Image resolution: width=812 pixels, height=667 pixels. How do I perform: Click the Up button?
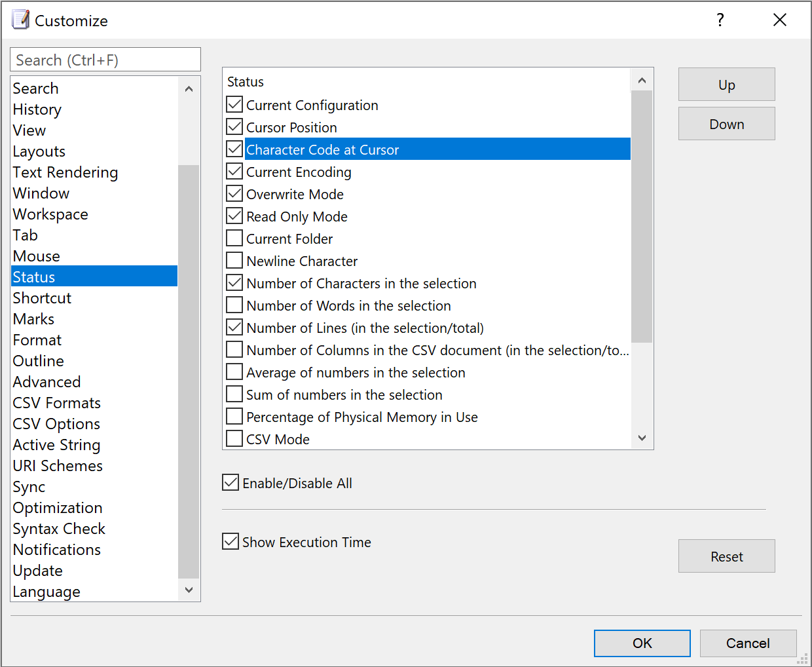click(x=727, y=85)
